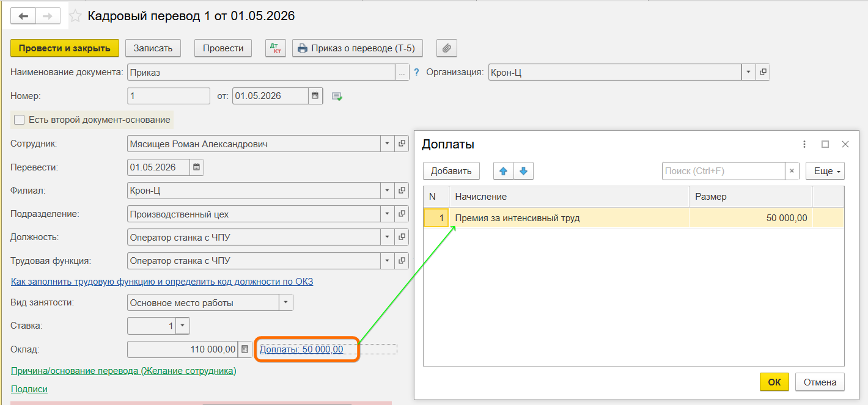The height and width of the screenshot is (405, 868).
Task: Open the Еще menu in Доплаты
Action: pos(825,171)
